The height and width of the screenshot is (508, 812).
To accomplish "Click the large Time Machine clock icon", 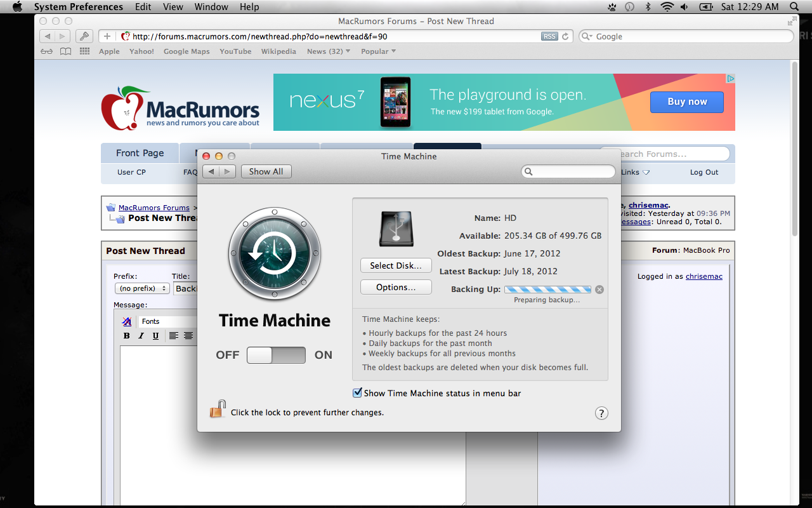I will pos(275,254).
